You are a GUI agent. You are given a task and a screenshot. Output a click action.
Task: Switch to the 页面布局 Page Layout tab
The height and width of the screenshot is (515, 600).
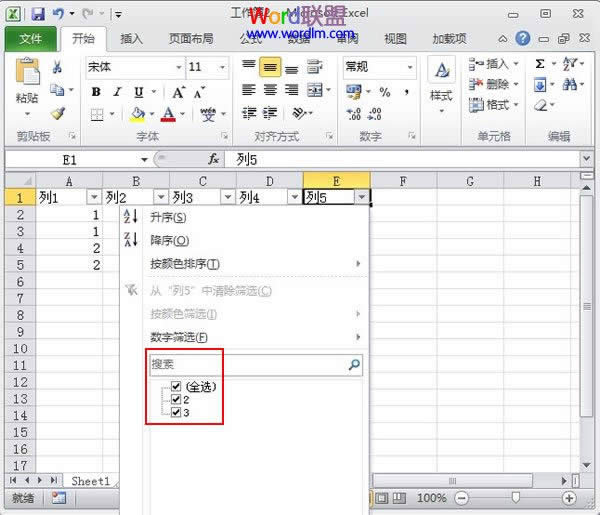(x=191, y=39)
